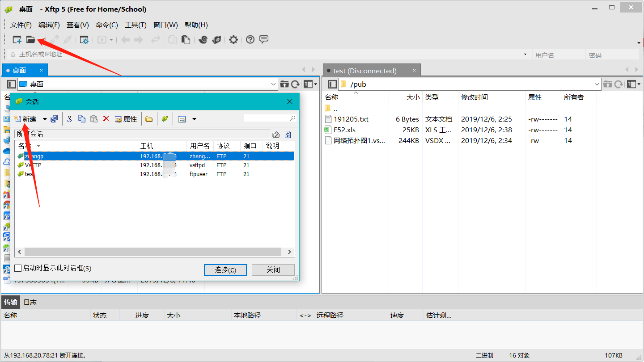
Task: Close the test (Disconnected) tab
Action: pos(415,71)
